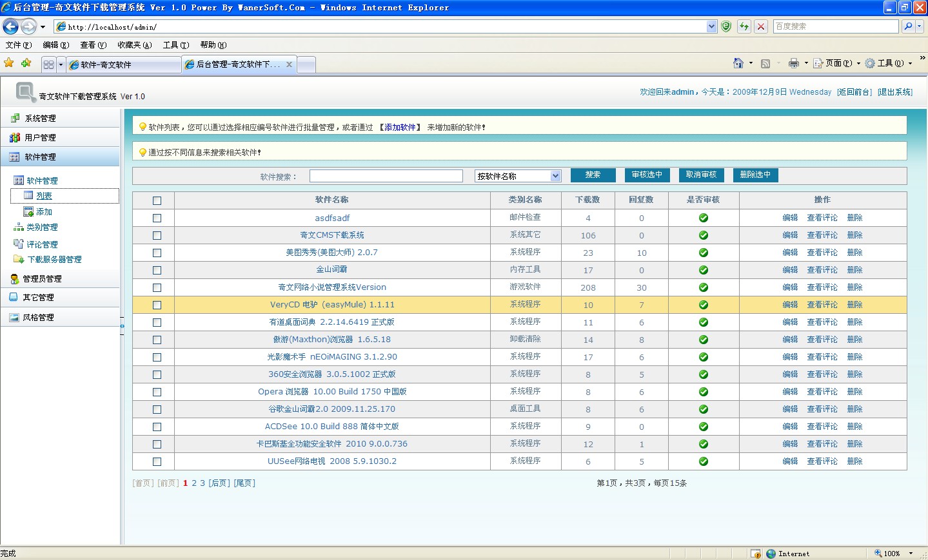Click the search magnifier icon

pyautogui.click(x=908, y=26)
